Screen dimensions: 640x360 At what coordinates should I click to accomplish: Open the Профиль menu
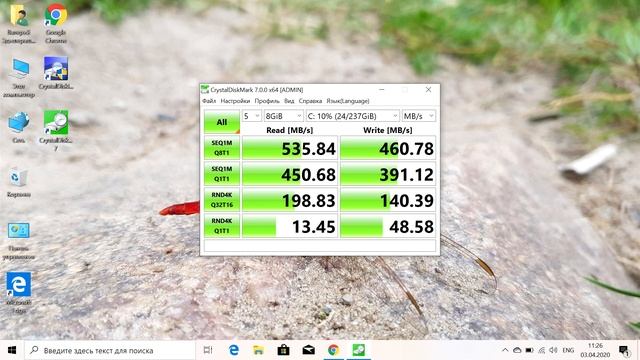pyautogui.click(x=267, y=101)
